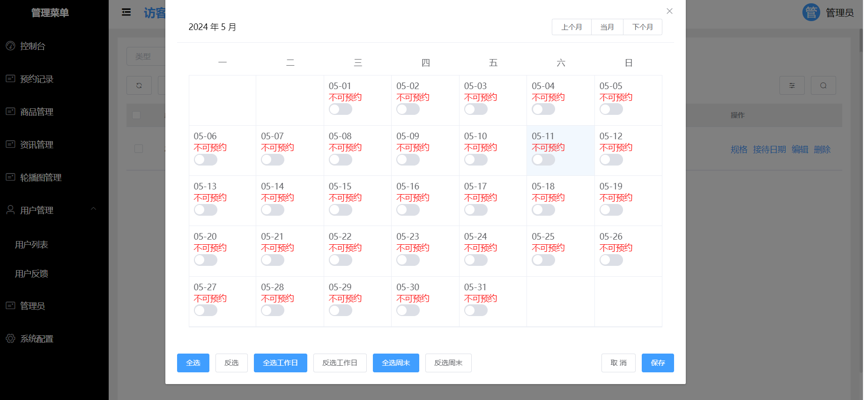Image resolution: width=868 pixels, height=400 pixels.
Task: Open 系统配置 in the sidebar
Action: (37, 339)
